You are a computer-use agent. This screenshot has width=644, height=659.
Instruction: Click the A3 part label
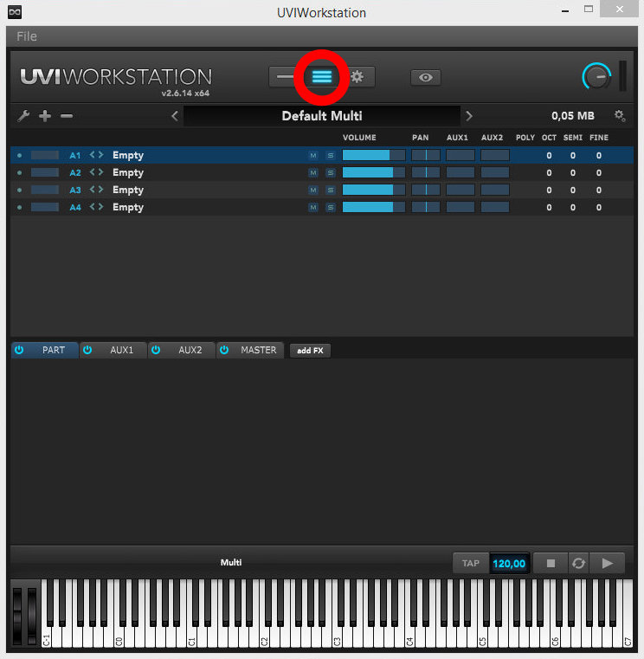(75, 190)
